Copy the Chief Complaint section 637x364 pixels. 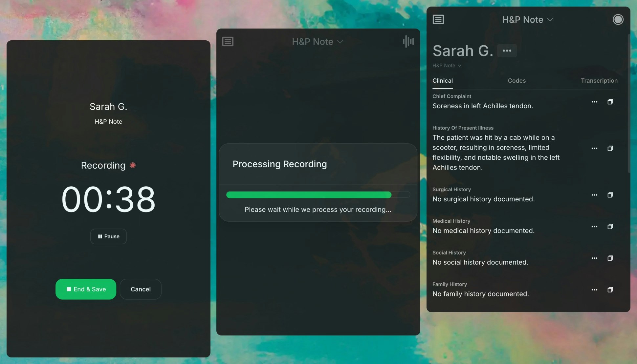(610, 102)
